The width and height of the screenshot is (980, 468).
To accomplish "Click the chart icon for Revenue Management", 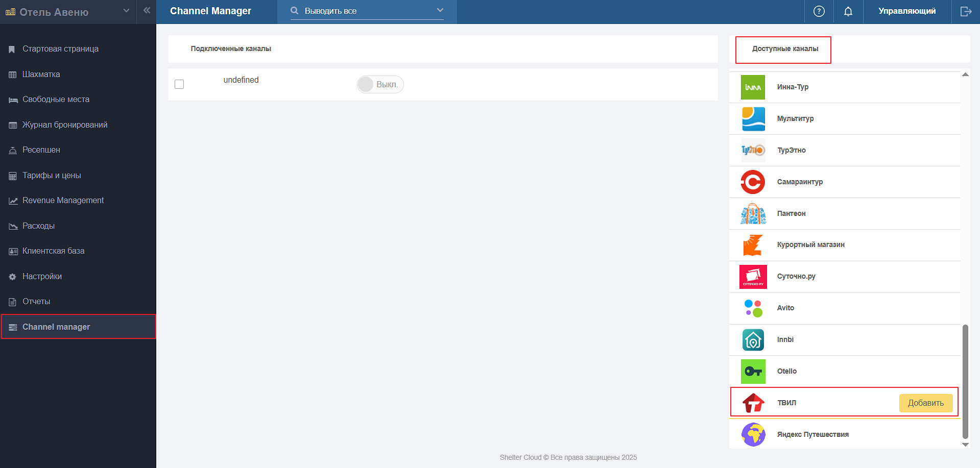I will coord(13,201).
